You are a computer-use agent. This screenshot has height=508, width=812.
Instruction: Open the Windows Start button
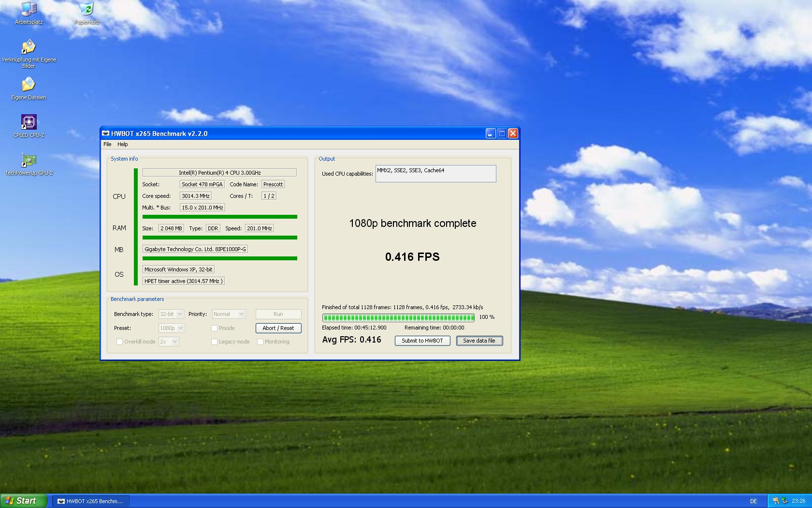tap(24, 501)
